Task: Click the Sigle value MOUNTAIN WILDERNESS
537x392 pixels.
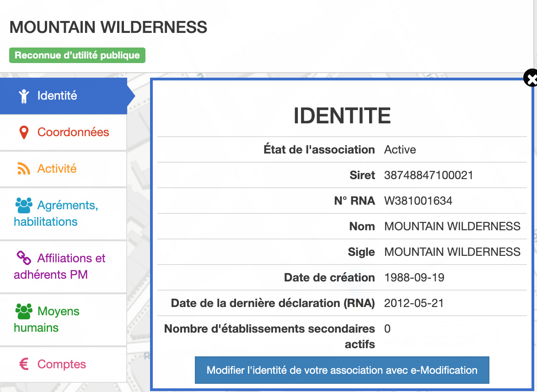Action: [452, 252]
